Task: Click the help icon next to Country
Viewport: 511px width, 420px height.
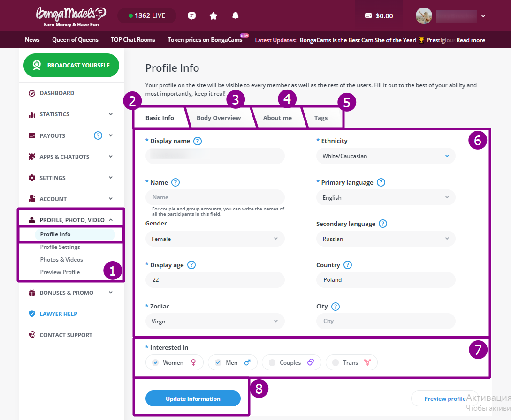Action: click(348, 265)
